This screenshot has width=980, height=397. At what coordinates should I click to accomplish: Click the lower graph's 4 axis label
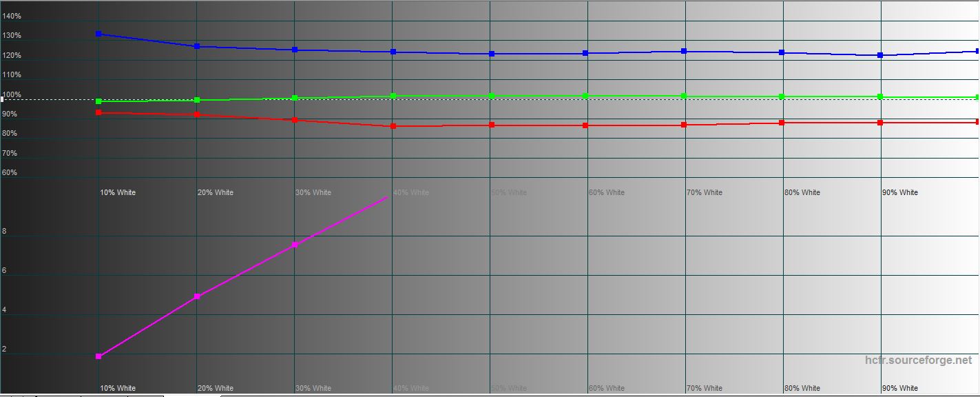[x=4, y=310]
